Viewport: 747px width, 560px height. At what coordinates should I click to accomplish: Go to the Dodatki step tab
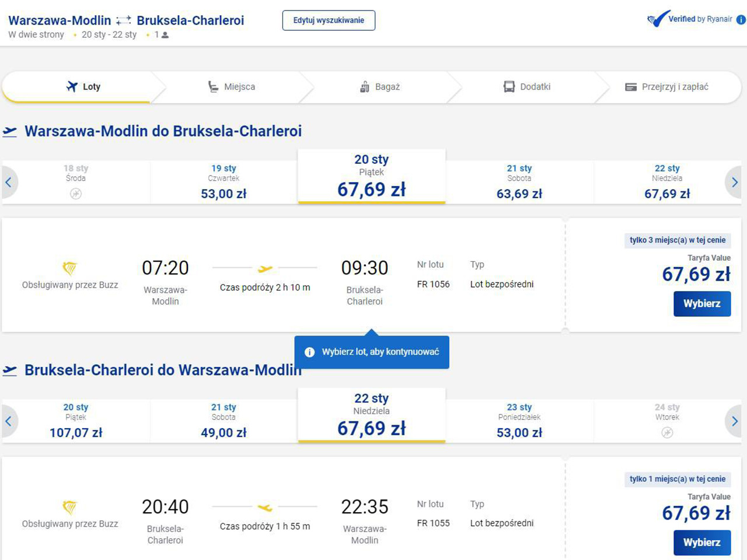[527, 87]
